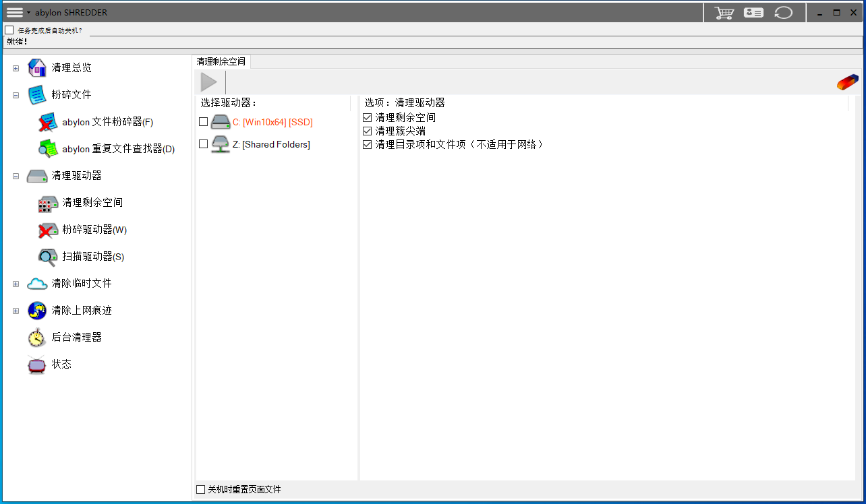Click the shopping cart icon

click(724, 13)
